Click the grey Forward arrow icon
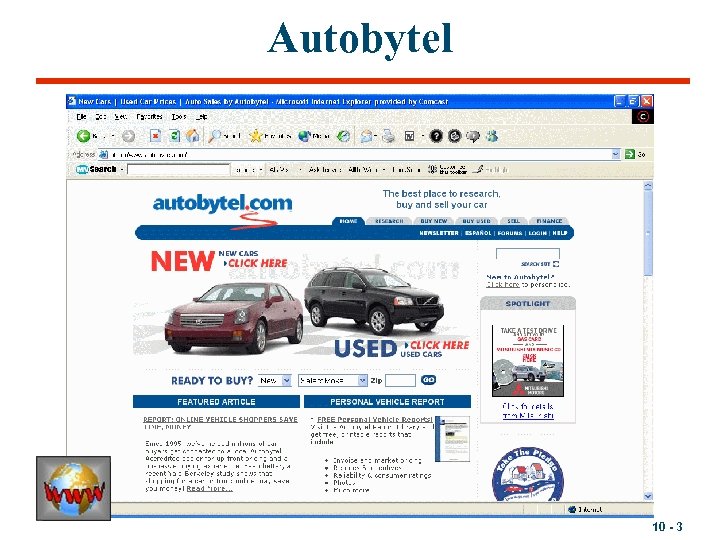 pos(129,136)
